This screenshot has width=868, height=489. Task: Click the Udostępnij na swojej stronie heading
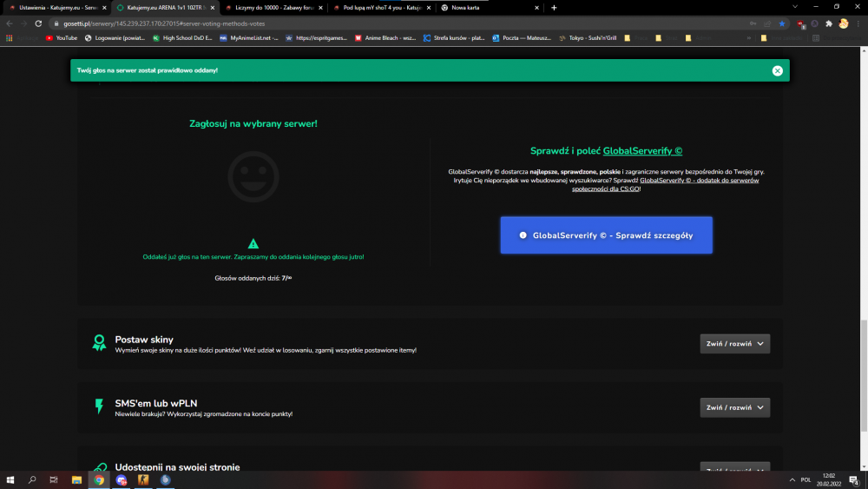pyautogui.click(x=177, y=466)
